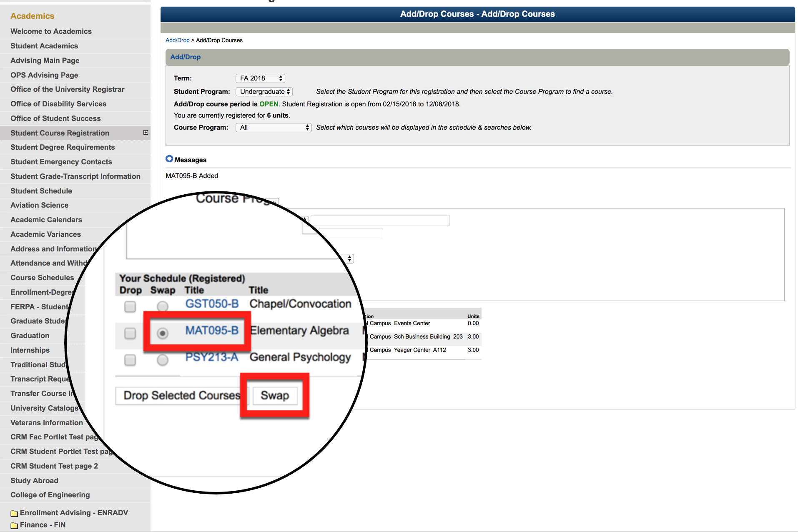This screenshot has height=532, width=798.
Task: Expand the Student Course Registration plus icon
Action: [x=146, y=133]
